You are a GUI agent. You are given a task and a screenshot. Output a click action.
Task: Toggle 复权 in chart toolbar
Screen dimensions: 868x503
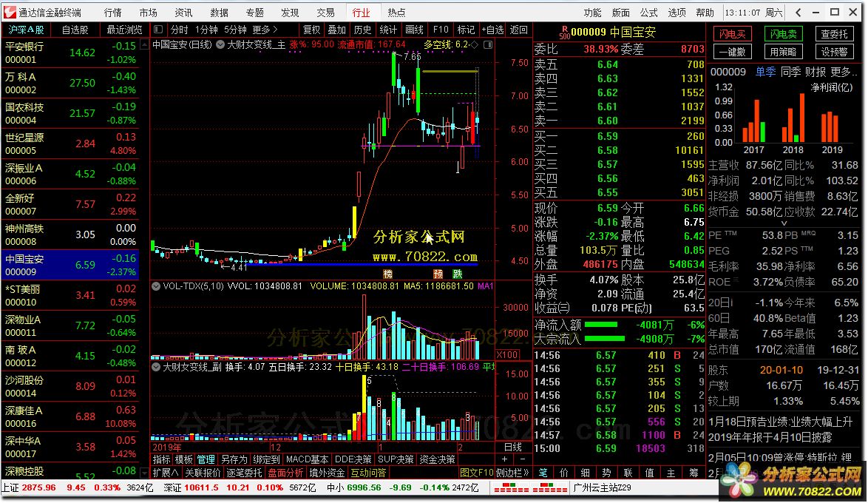[312, 30]
